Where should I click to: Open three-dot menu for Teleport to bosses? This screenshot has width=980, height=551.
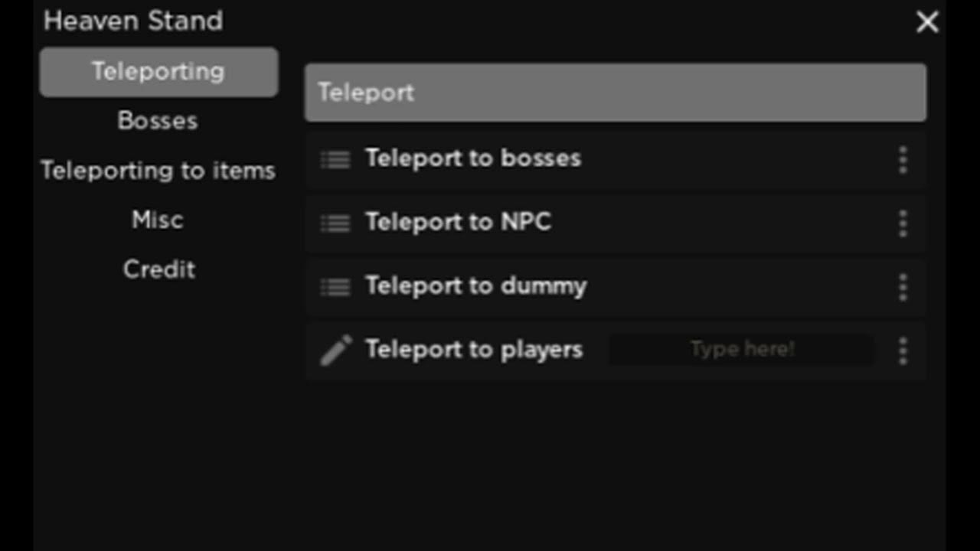point(903,160)
